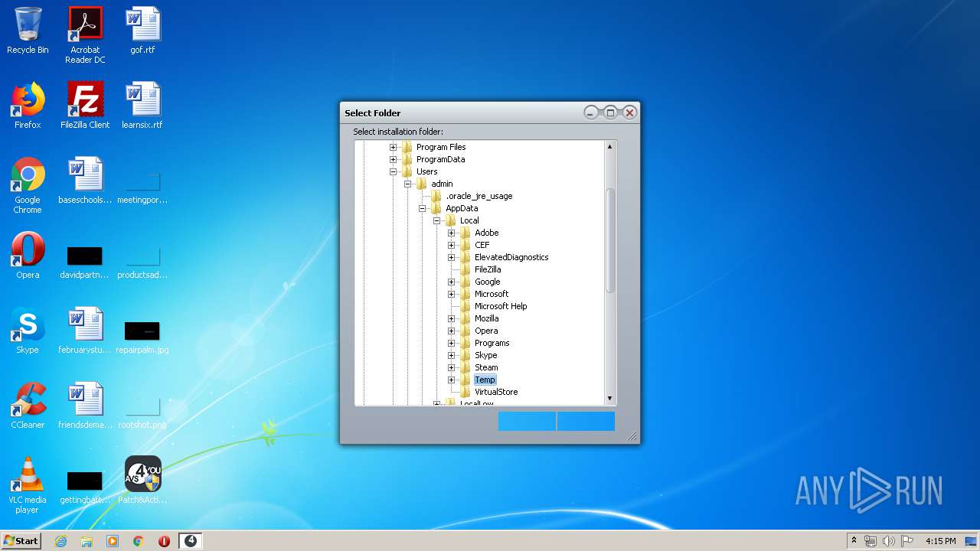Select the Programs folder

492,343
